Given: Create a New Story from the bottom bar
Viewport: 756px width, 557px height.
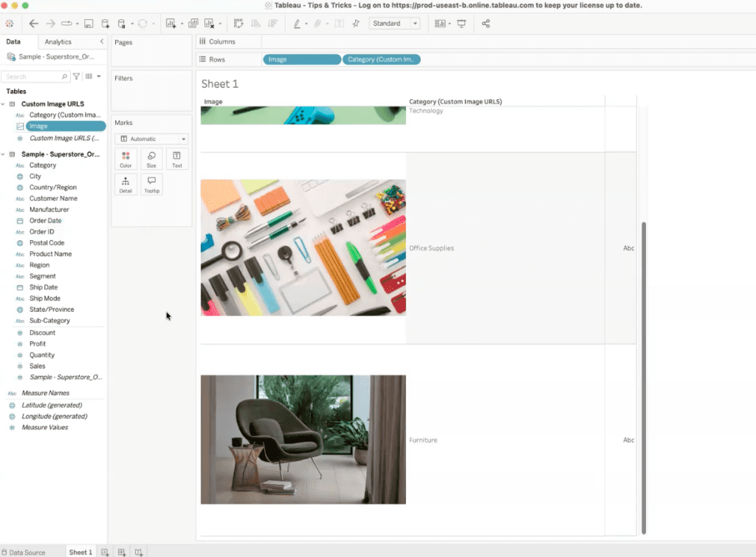Looking at the screenshot, I should pos(138,552).
